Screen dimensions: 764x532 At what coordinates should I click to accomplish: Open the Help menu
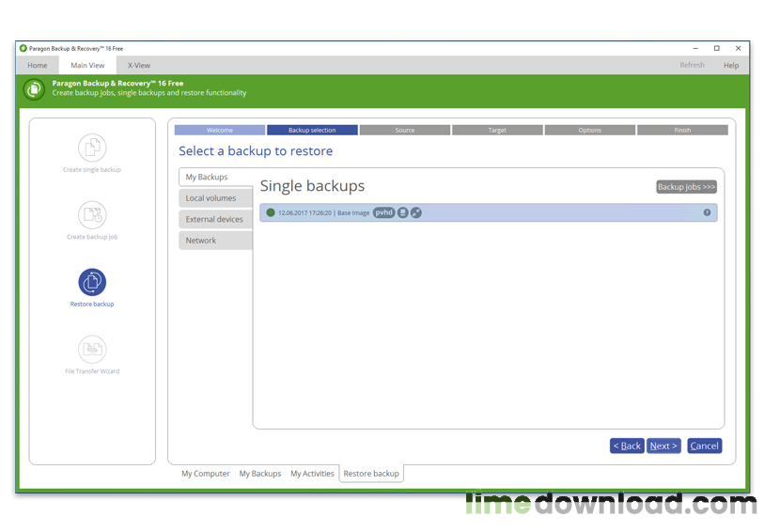[731, 65]
